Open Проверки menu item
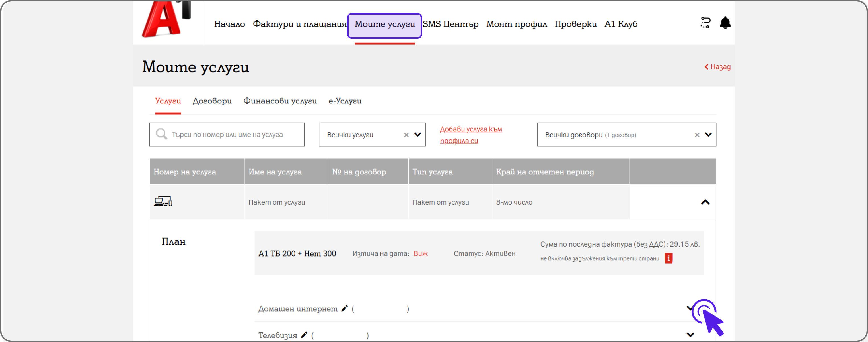The height and width of the screenshot is (342, 868). (575, 24)
